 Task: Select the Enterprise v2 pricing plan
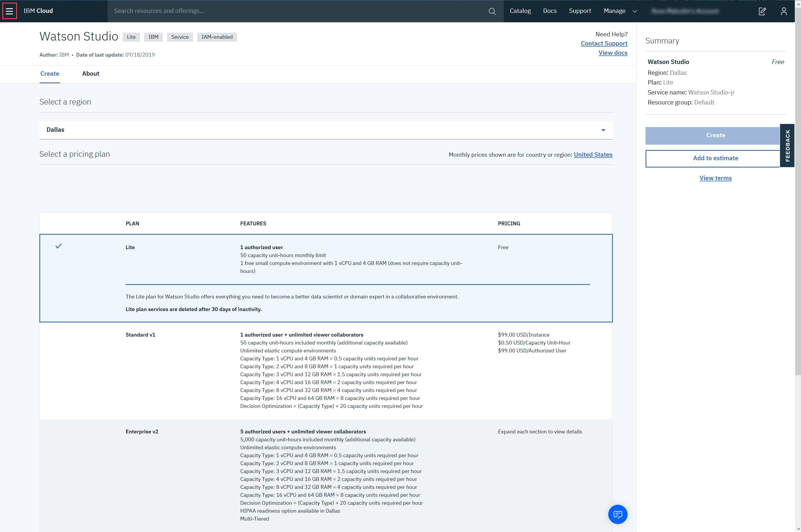tap(142, 432)
